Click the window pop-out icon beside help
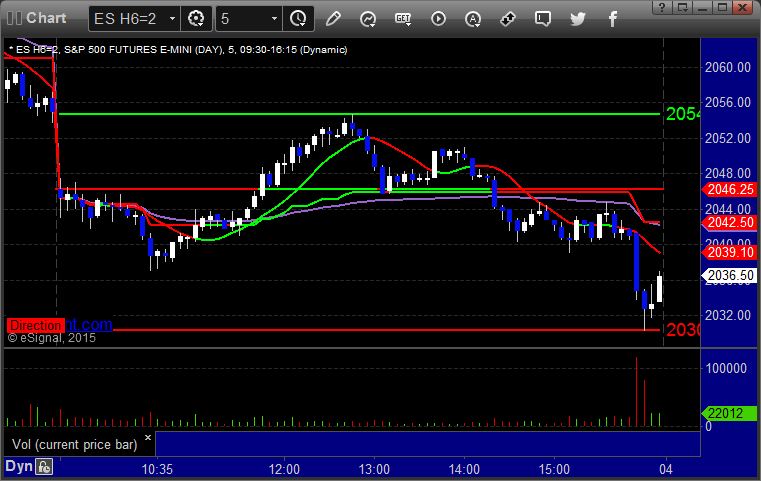 682,7
